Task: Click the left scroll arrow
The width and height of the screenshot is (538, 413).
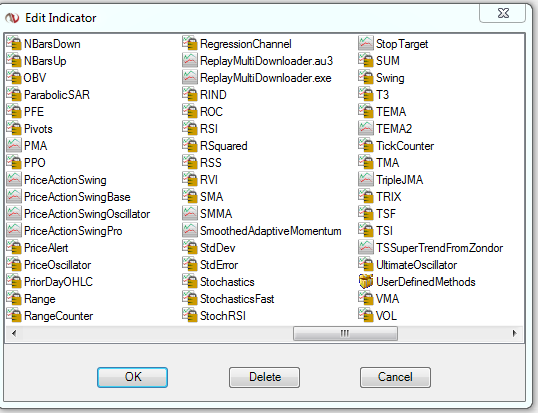Action: pos(14,333)
